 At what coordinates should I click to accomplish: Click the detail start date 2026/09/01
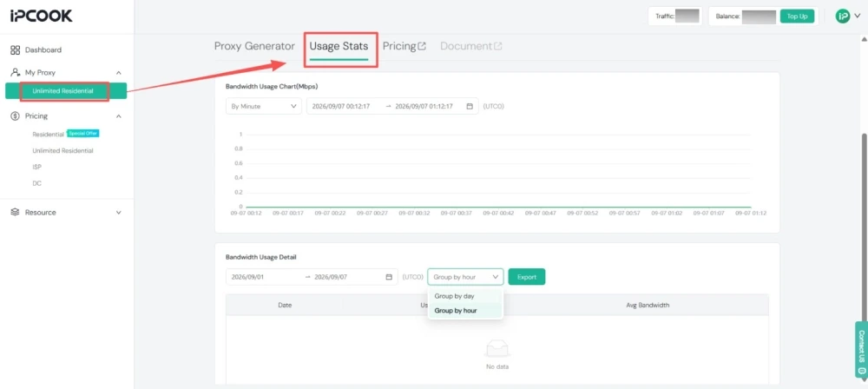point(247,277)
